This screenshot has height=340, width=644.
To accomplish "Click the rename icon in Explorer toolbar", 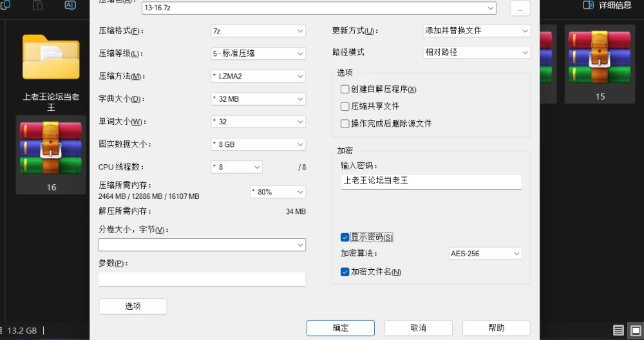I will click(x=70, y=5).
